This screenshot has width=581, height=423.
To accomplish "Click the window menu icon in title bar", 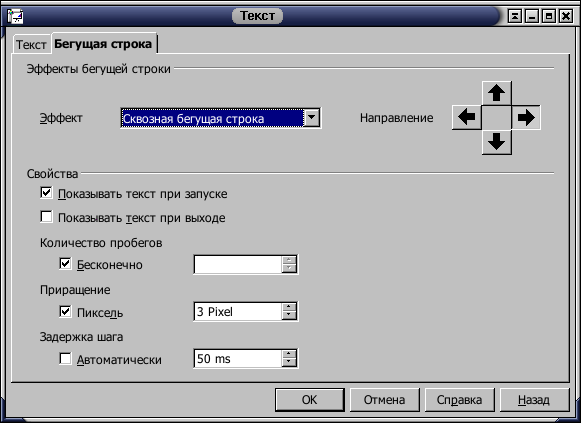I will pos(15,16).
